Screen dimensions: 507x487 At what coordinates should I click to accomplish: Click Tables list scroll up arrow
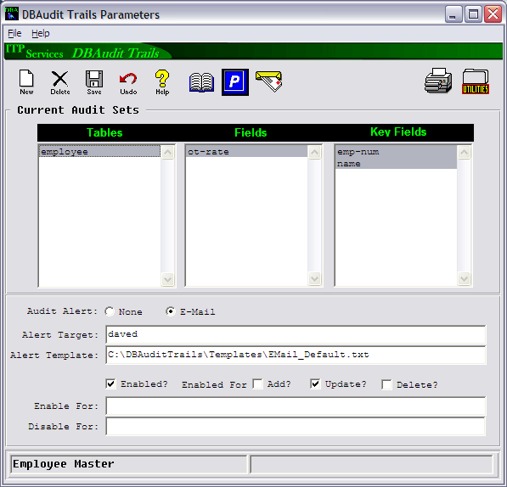coord(168,153)
